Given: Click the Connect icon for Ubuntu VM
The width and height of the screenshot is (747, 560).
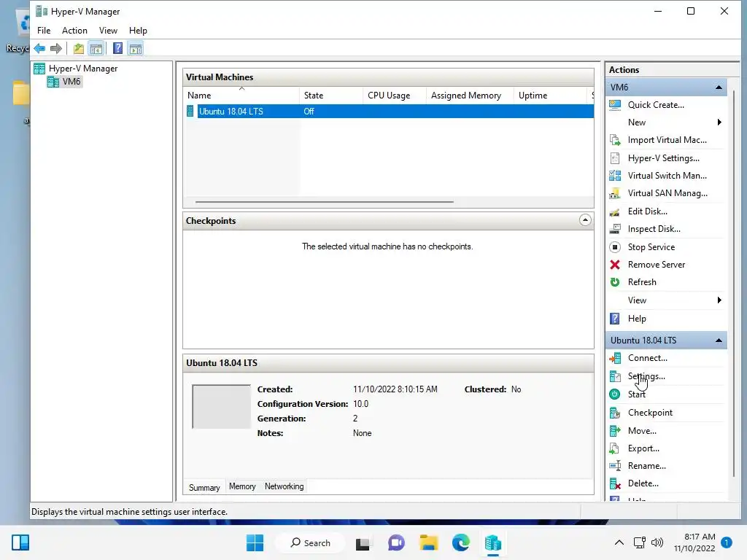Looking at the screenshot, I should pyautogui.click(x=615, y=358).
